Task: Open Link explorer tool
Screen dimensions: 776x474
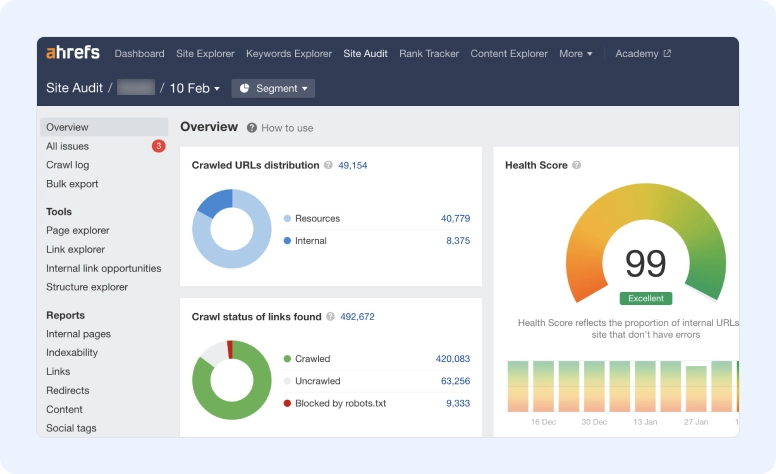Action: (75, 249)
